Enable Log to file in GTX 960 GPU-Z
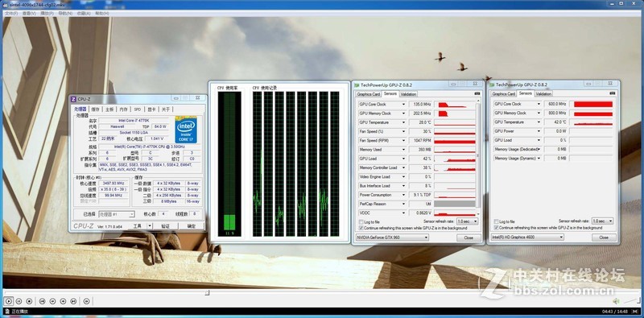Image resolution: width=644 pixels, height=318 pixels. pos(361,222)
